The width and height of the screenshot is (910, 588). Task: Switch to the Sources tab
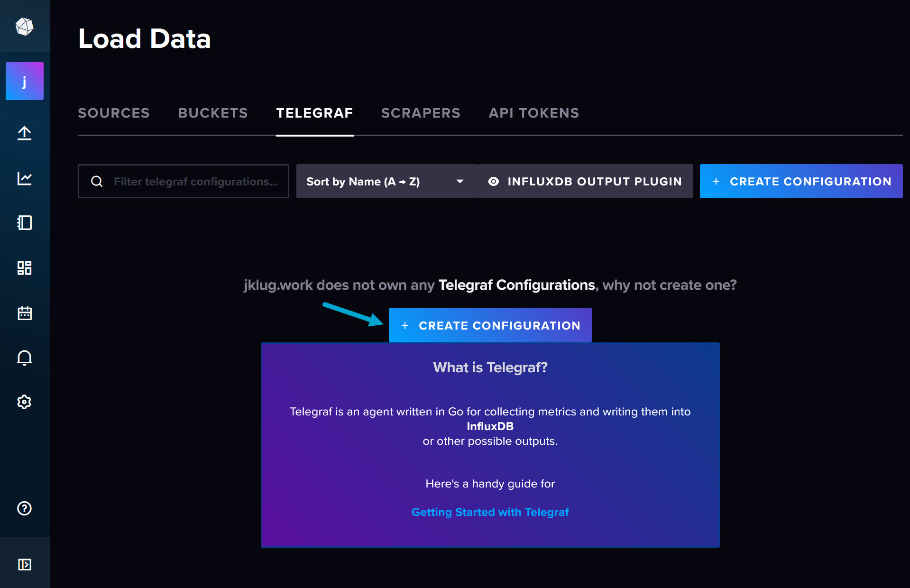pyautogui.click(x=114, y=113)
